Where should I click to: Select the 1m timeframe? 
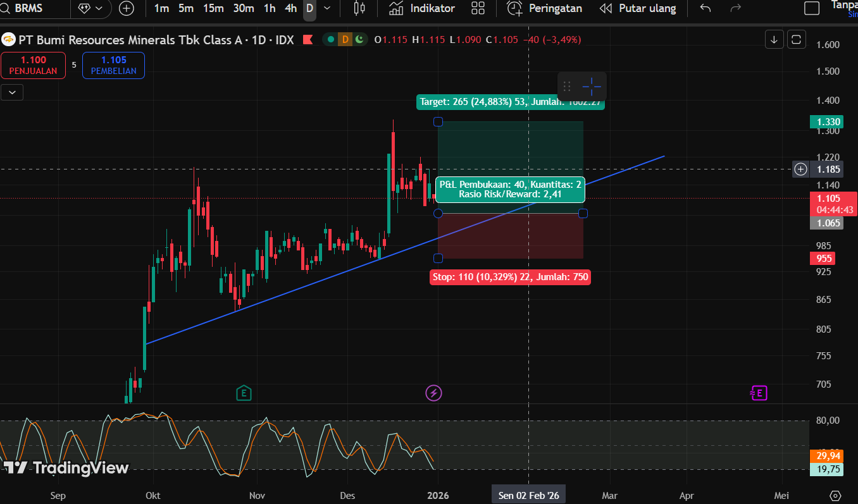coord(161,8)
